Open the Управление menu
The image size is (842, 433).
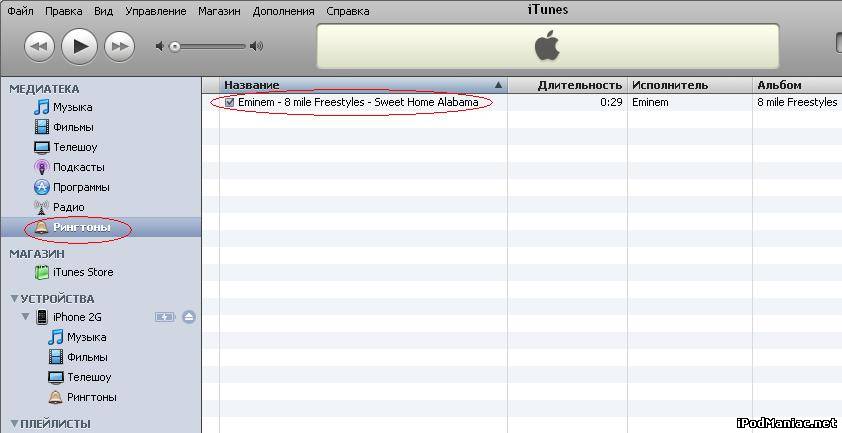(x=156, y=11)
